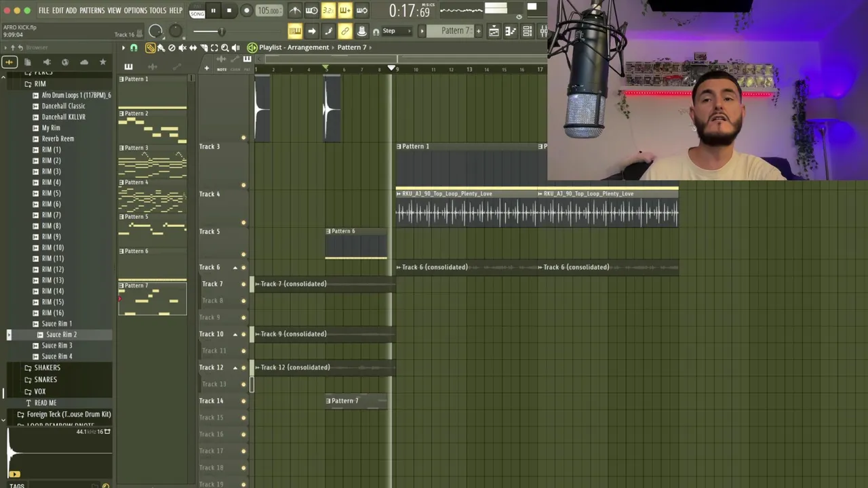Open the VIEW menu
868x488 pixels.
(x=114, y=11)
